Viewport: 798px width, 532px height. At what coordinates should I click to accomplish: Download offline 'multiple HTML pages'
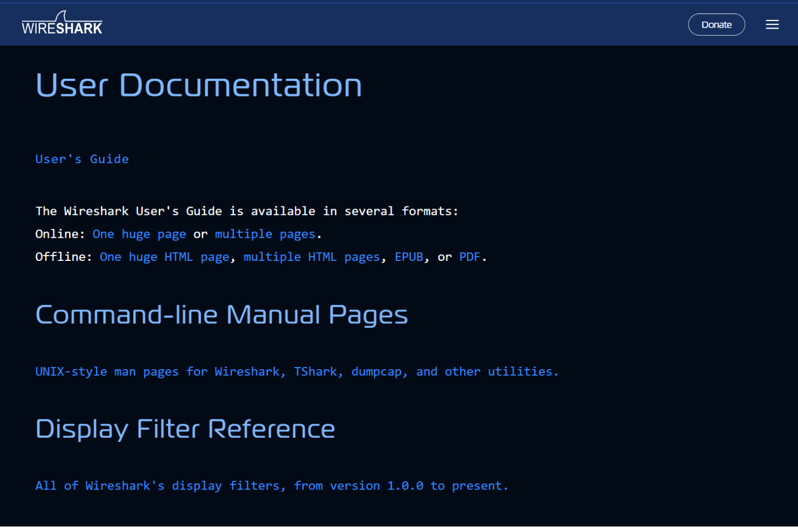point(312,257)
